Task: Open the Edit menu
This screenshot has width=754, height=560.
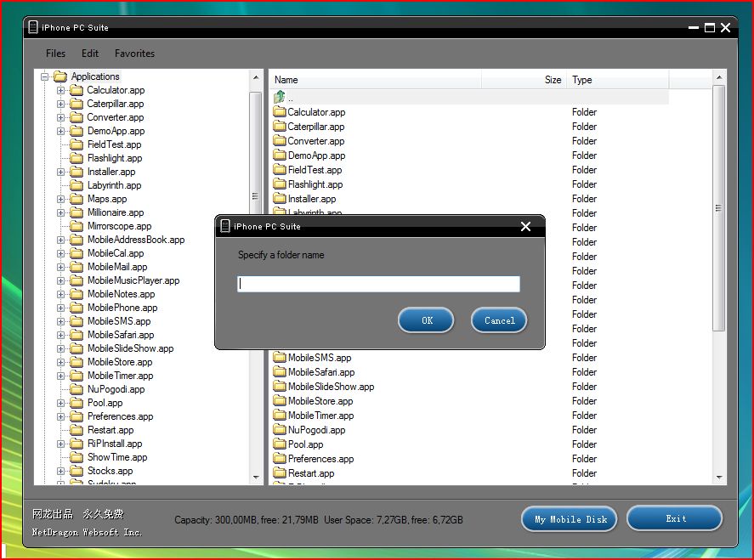Action: [90, 54]
